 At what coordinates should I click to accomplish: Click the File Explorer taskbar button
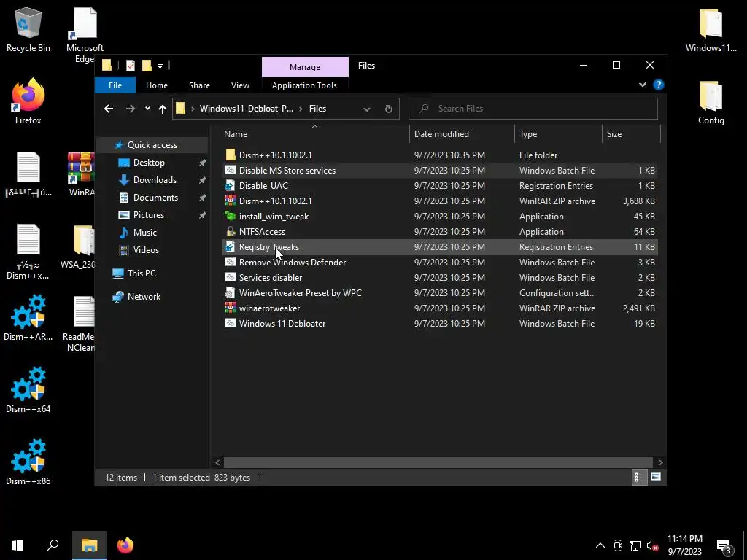pyautogui.click(x=89, y=545)
